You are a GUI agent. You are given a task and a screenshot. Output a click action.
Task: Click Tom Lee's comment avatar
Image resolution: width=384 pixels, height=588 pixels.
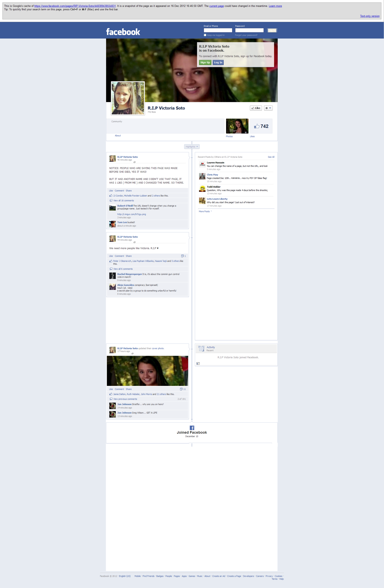point(112,224)
